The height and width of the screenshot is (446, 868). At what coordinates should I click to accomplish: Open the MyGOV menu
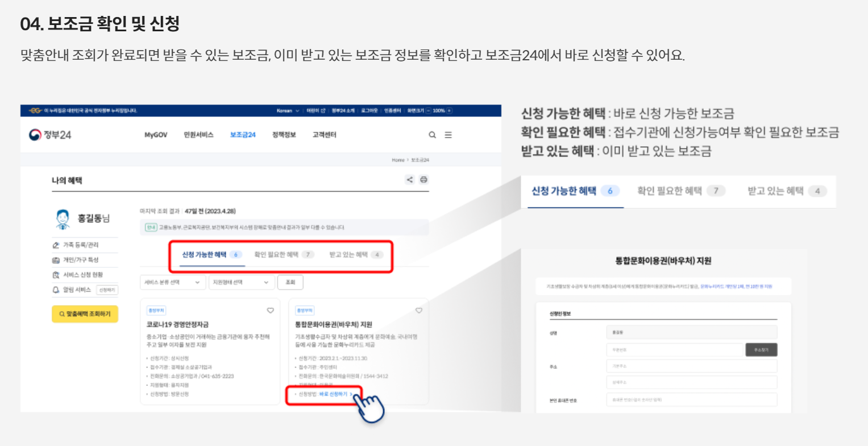[x=156, y=135]
